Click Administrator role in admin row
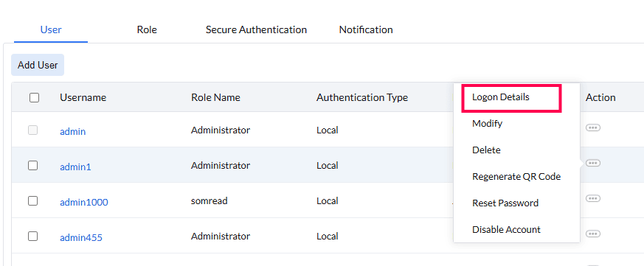This screenshot has height=266, width=644. (x=221, y=130)
